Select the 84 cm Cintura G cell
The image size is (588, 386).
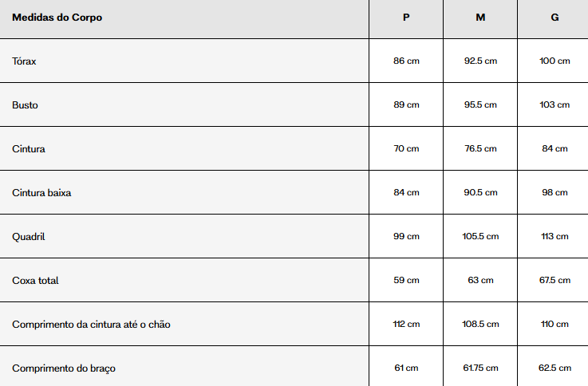[x=554, y=148]
